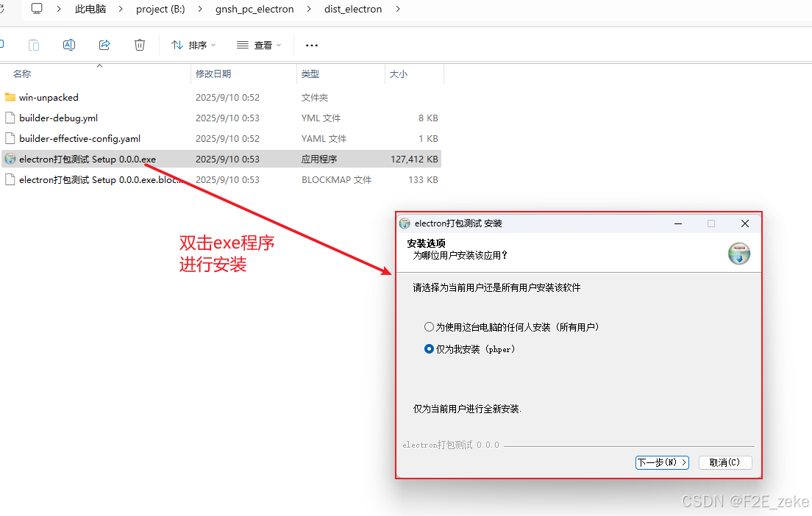
Task: Expand chevron before 此电脑 in breadcrumb
Action: [x=59, y=9]
